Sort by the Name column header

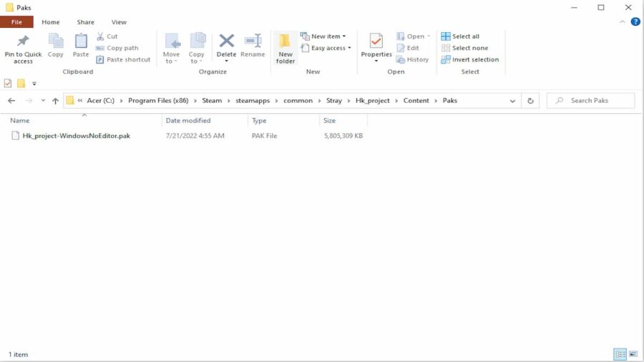20,121
